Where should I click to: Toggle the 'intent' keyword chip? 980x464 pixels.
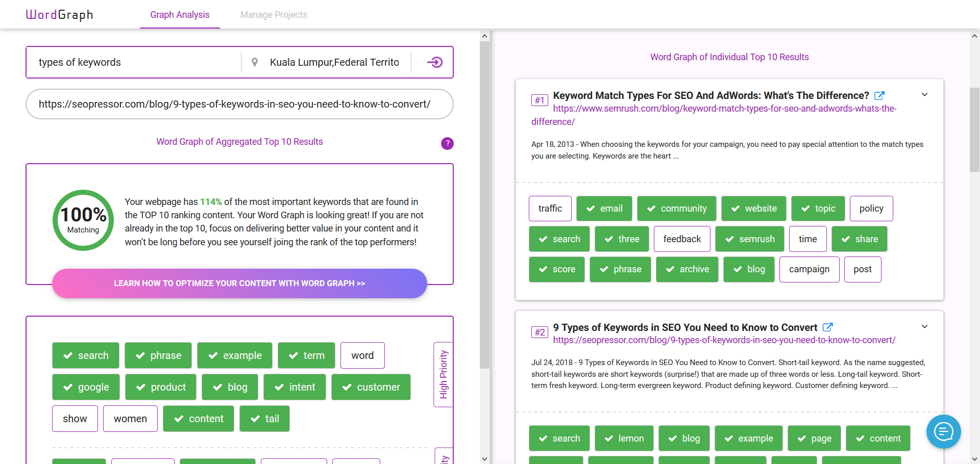pyautogui.click(x=295, y=387)
